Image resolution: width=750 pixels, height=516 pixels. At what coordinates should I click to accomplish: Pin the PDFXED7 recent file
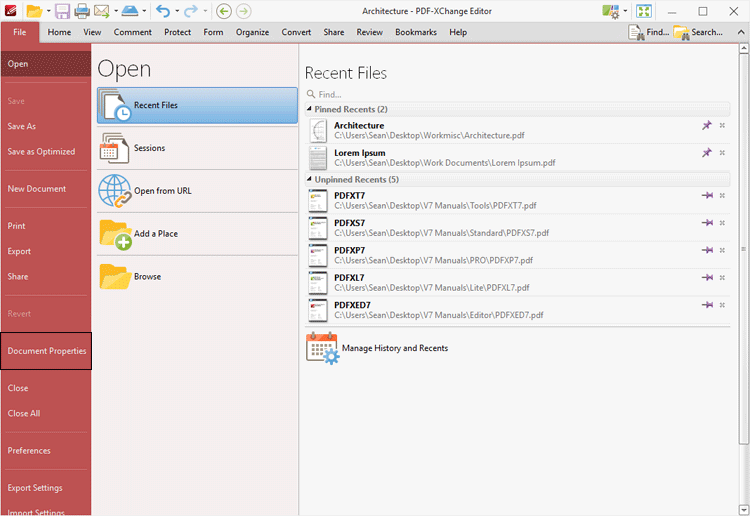click(707, 305)
